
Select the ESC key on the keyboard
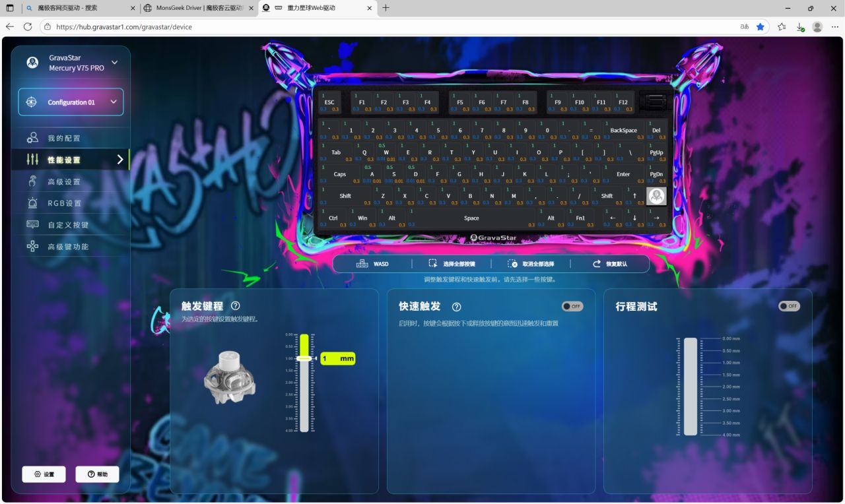329,102
